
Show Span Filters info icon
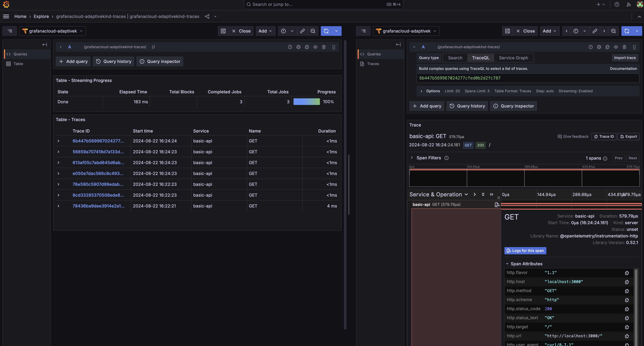(x=446, y=158)
